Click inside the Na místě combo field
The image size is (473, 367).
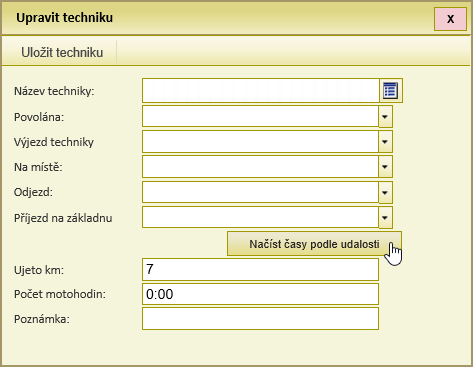click(260, 167)
